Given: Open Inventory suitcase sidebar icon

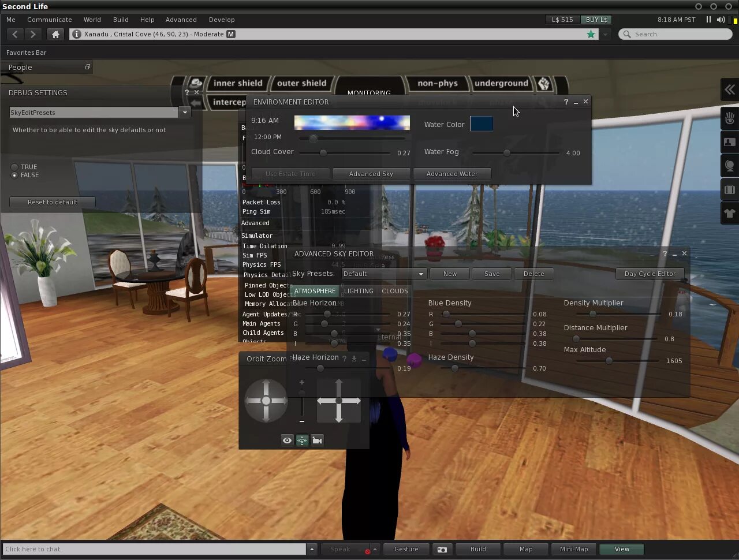Looking at the screenshot, I should point(730,190).
